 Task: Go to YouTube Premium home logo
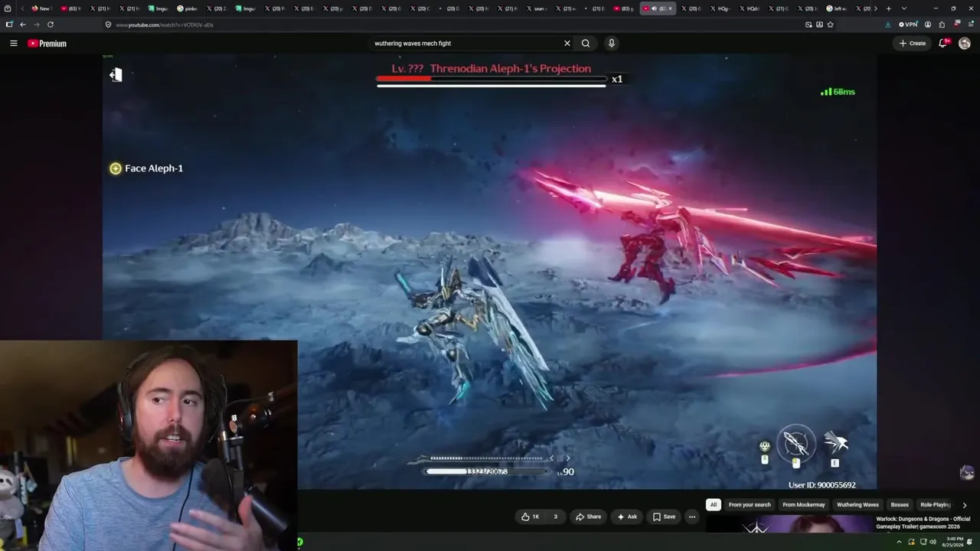click(x=47, y=44)
